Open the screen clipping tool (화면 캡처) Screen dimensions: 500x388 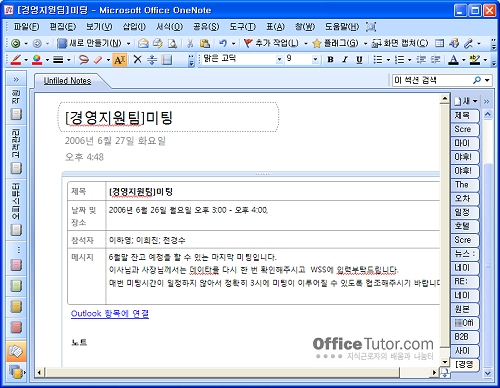coord(400,43)
